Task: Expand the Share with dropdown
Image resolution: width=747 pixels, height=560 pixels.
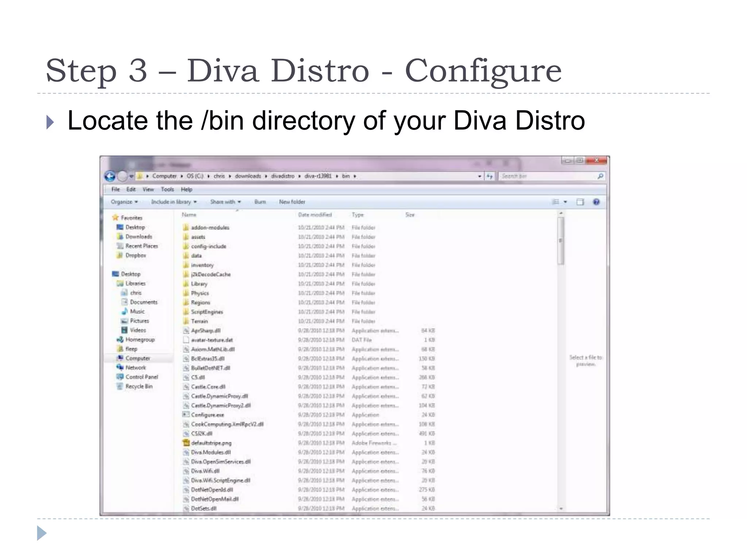Action: (x=226, y=202)
